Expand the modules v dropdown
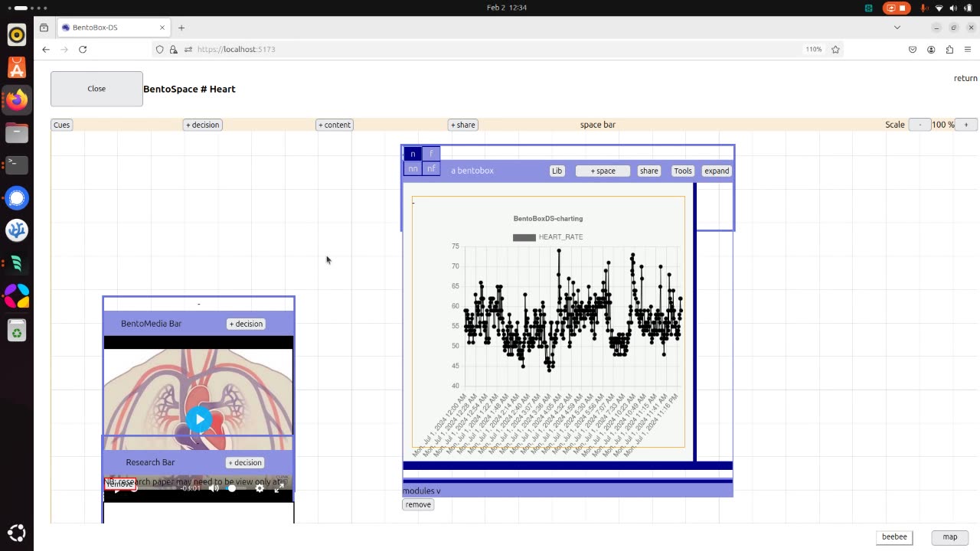980x551 pixels. tap(422, 491)
